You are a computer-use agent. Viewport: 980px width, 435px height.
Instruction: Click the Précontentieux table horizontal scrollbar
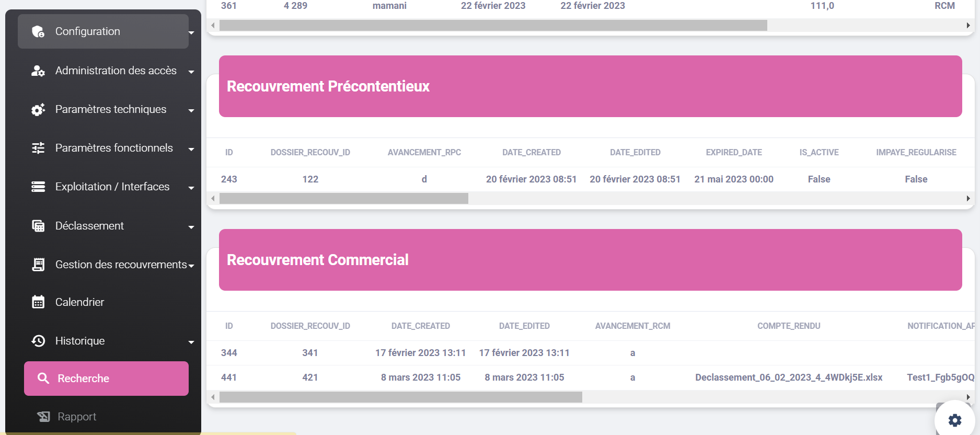[x=344, y=199]
